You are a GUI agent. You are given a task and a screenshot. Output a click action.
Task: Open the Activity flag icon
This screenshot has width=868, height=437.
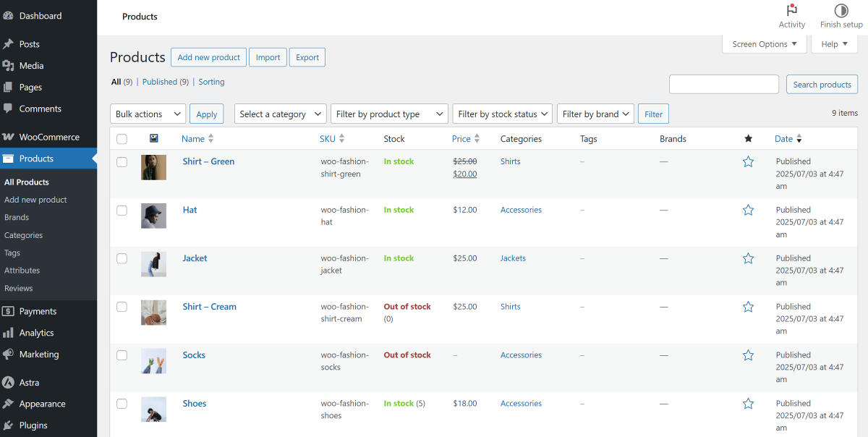[791, 11]
